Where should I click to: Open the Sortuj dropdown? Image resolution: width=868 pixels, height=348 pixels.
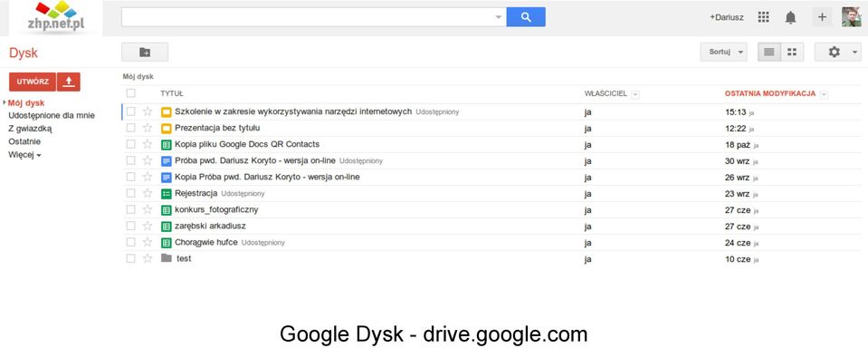[x=723, y=52]
